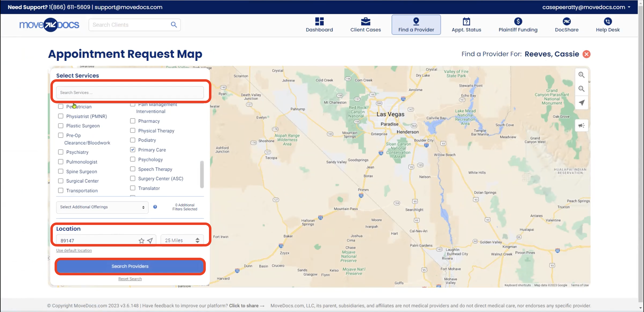Enable the Physical Therapy checkbox
Viewport: 644px width, 312px height.
click(x=133, y=130)
